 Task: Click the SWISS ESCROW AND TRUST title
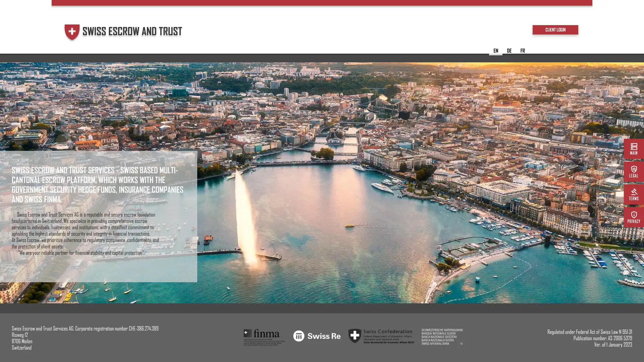point(132,31)
